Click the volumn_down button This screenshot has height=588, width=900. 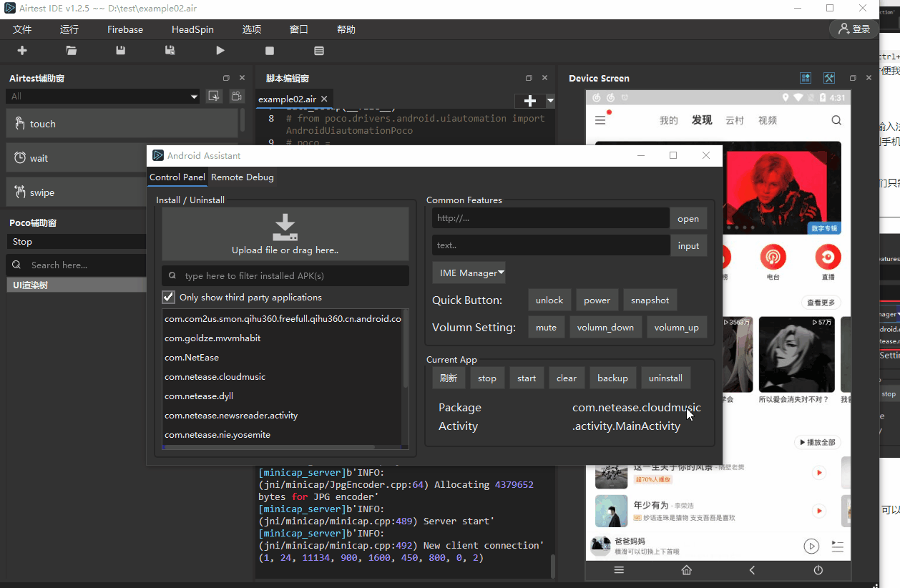[605, 327]
